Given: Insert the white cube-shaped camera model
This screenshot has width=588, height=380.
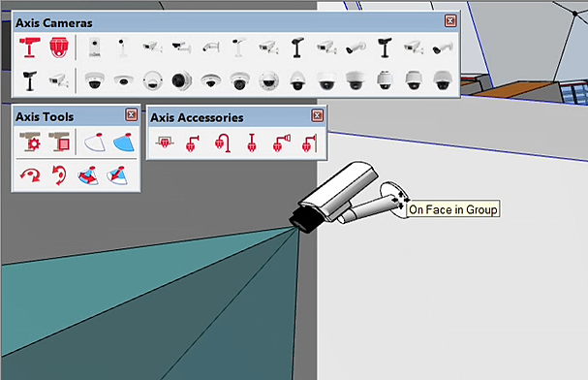Looking at the screenshot, I should [95, 47].
